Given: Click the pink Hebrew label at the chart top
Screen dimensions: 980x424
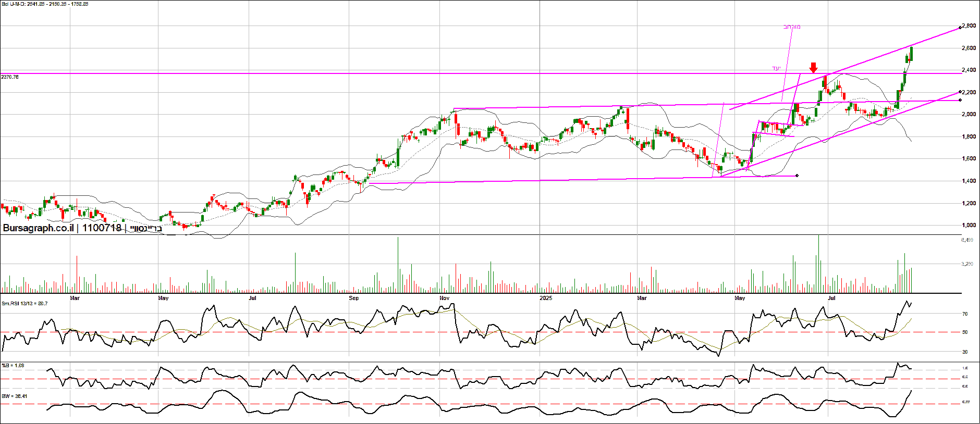Looking at the screenshot, I should click(x=792, y=27).
